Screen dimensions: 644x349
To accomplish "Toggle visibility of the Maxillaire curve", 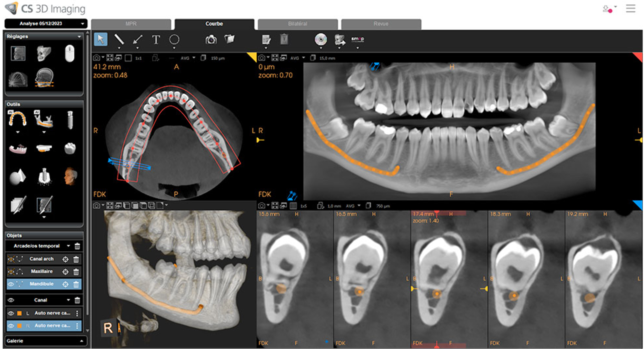I will [11, 272].
